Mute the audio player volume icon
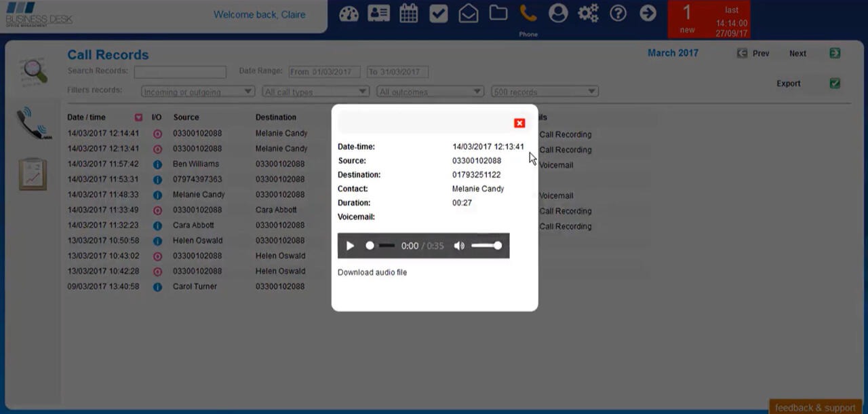The image size is (868, 414). pyautogui.click(x=459, y=246)
